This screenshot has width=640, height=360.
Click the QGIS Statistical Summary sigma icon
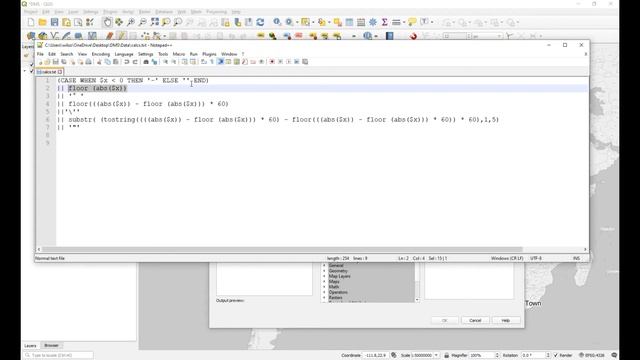click(x=384, y=22)
